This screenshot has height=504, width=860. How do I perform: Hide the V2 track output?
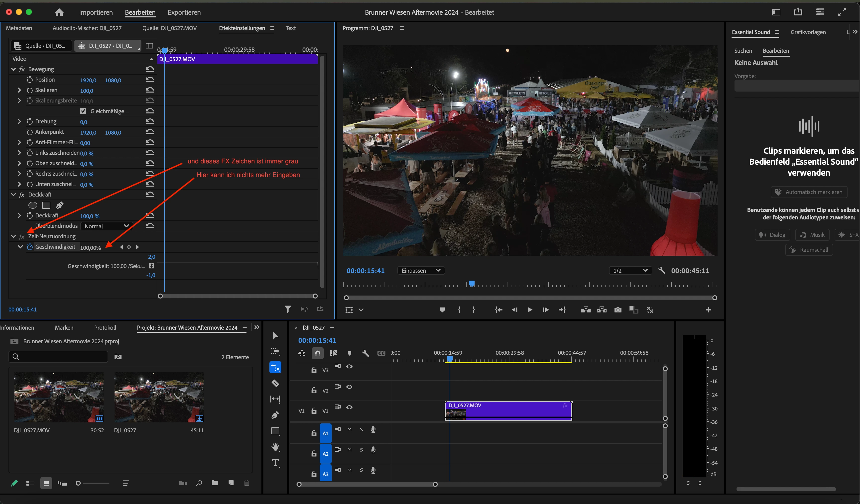(x=349, y=387)
